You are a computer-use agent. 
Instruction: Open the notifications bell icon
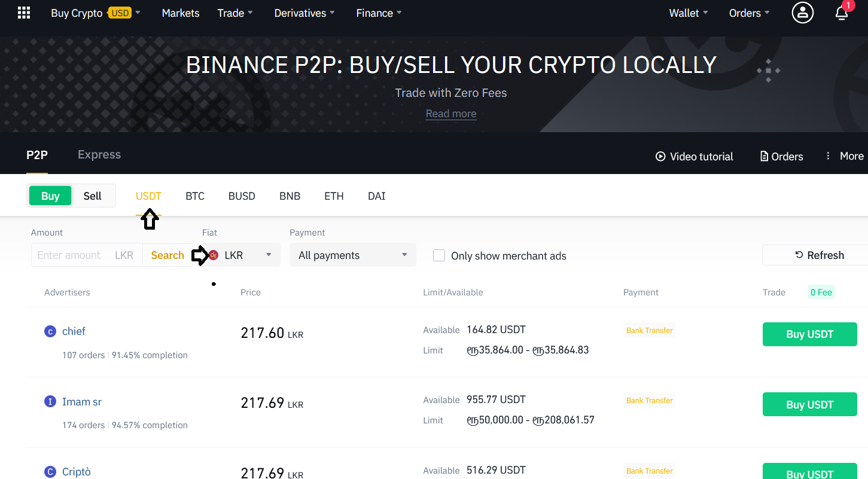pos(842,13)
